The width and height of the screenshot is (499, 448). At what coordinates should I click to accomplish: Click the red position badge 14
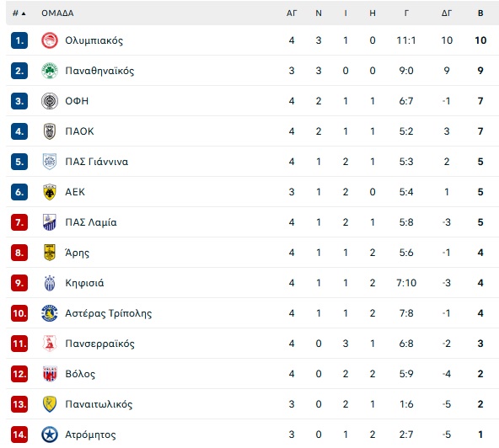point(19,435)
